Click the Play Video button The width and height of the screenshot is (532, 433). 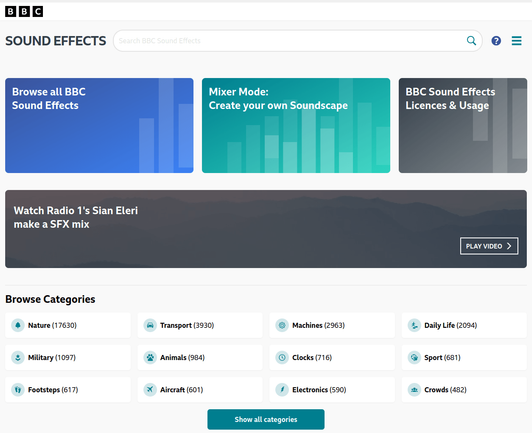pos(489,246)
